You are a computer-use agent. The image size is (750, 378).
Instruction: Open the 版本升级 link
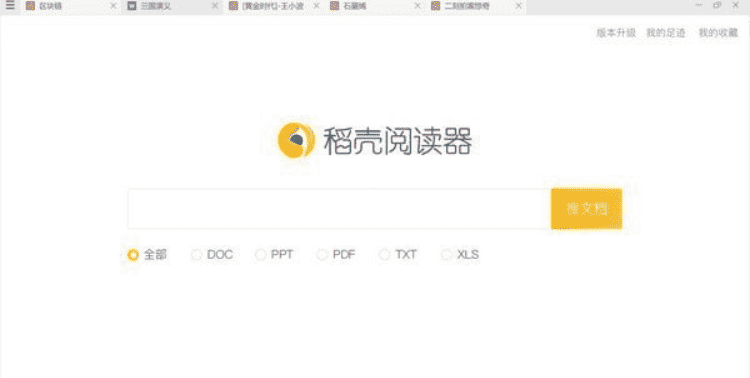pos(616,33)
